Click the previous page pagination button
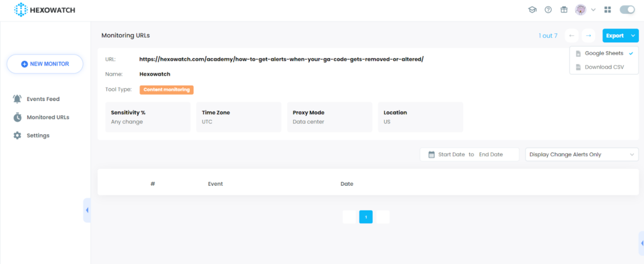644x264 pixels. coord(349,217)
